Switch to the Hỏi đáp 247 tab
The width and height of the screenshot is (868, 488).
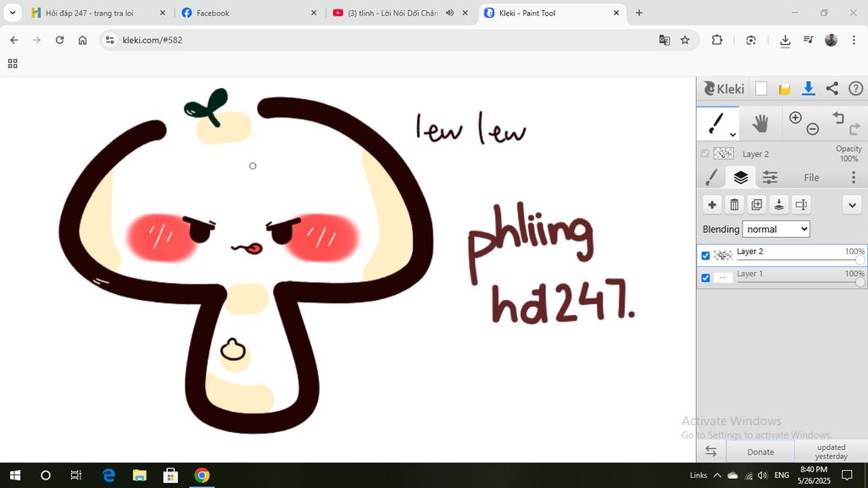click(x=98, y=13)
